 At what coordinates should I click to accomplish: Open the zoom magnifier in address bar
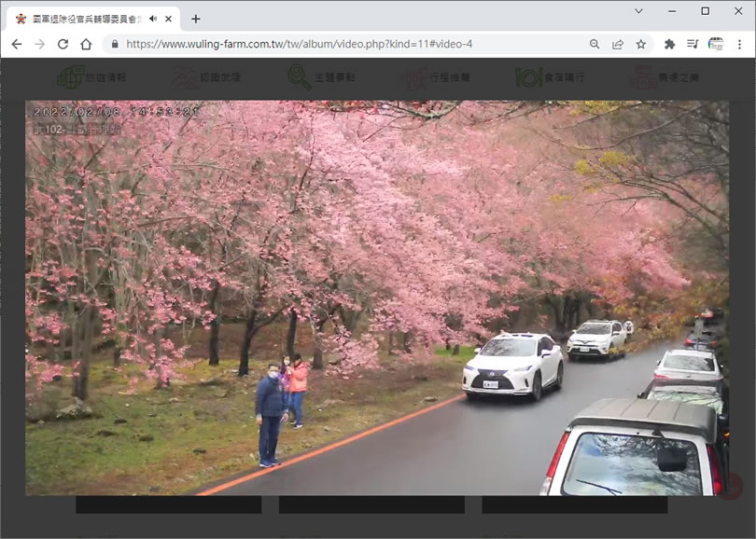tap(595, 44)
